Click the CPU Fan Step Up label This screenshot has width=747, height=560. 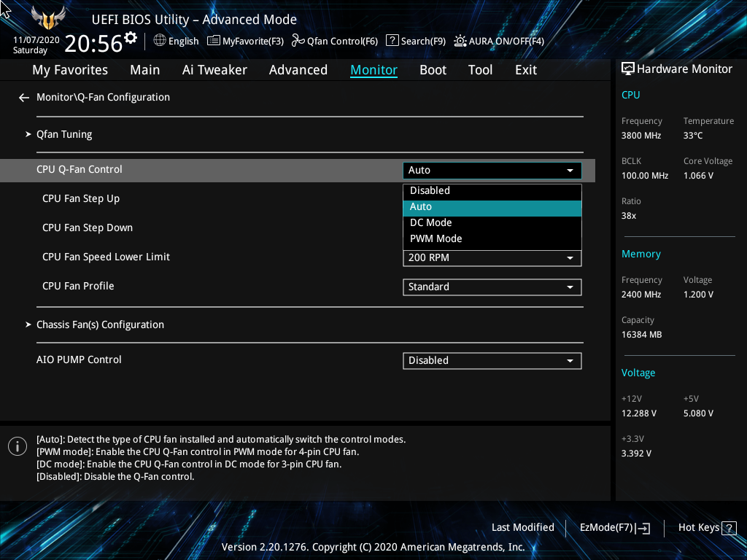(81, 198)
